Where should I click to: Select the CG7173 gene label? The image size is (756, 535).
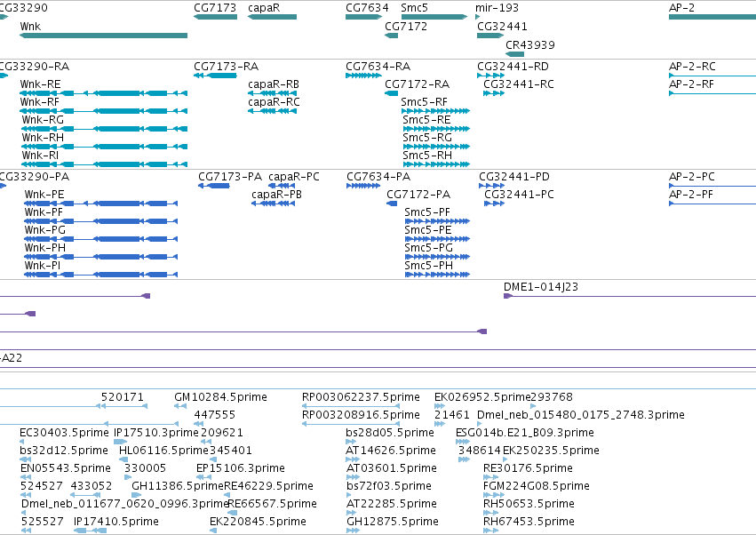pos(215,8)
